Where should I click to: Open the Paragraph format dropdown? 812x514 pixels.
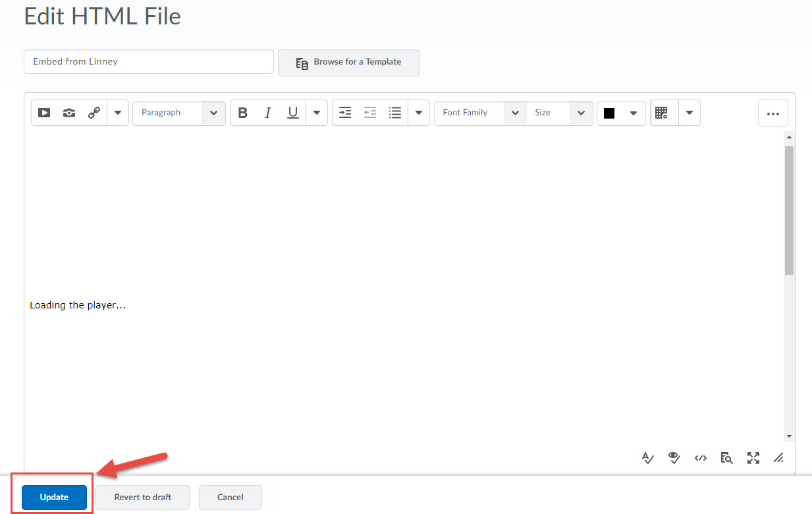click(x=179, y=113)
